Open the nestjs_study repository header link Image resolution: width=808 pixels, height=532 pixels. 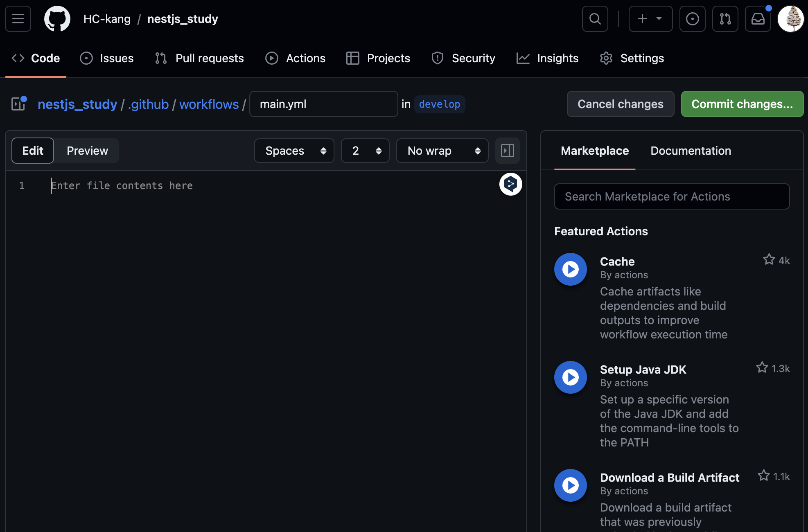point(183,19)
